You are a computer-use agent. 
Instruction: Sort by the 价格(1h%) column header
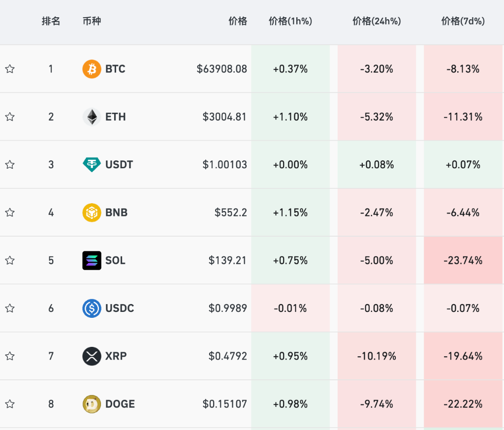coord(290,22)
